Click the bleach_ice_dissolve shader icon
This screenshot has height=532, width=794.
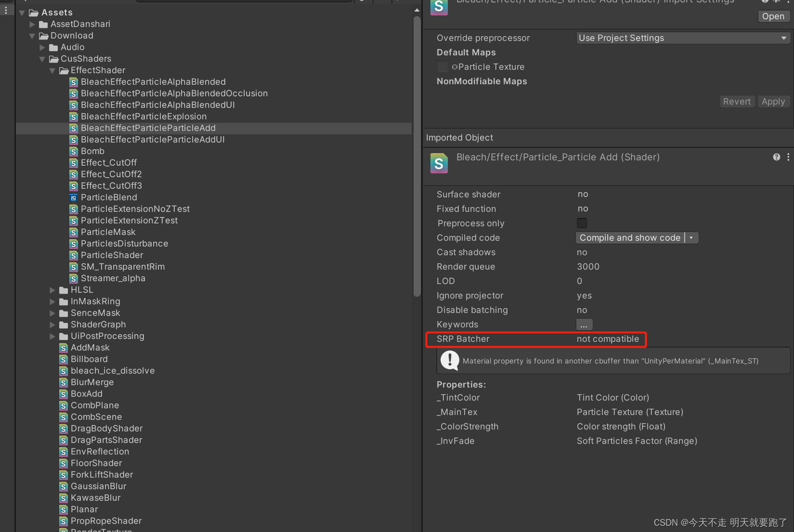tap(63, 371)
